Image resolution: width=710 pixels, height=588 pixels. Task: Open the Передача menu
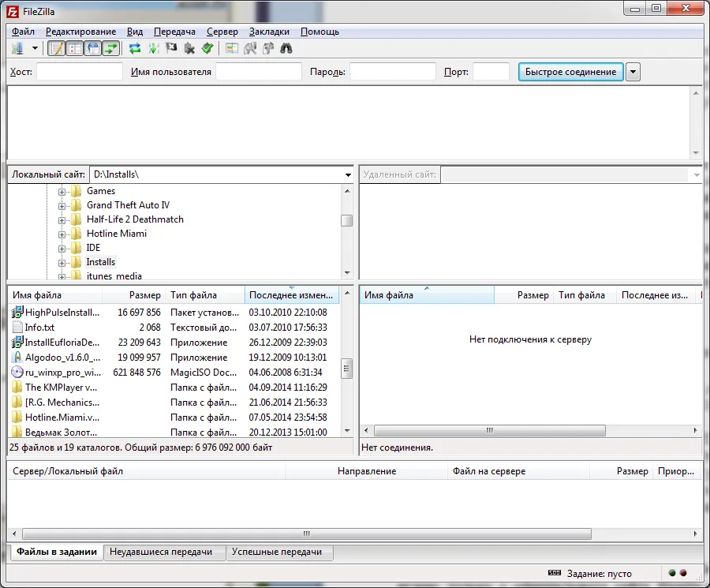tap(174, 32)
